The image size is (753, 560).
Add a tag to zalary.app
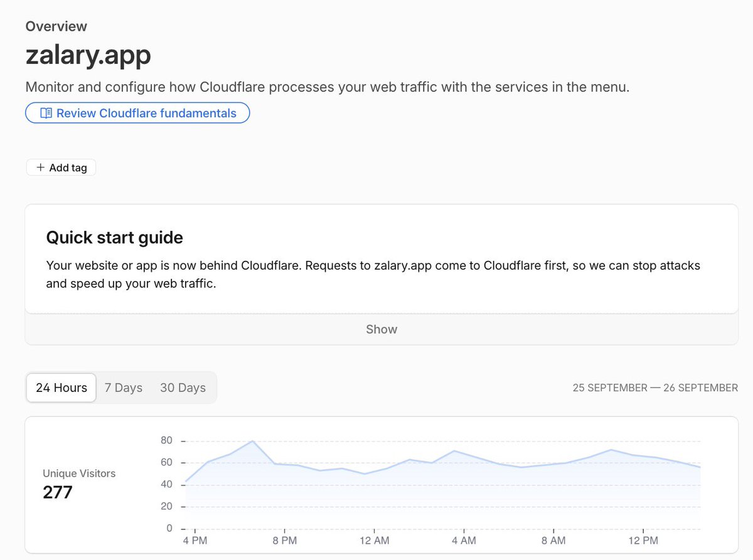point(61,167)
